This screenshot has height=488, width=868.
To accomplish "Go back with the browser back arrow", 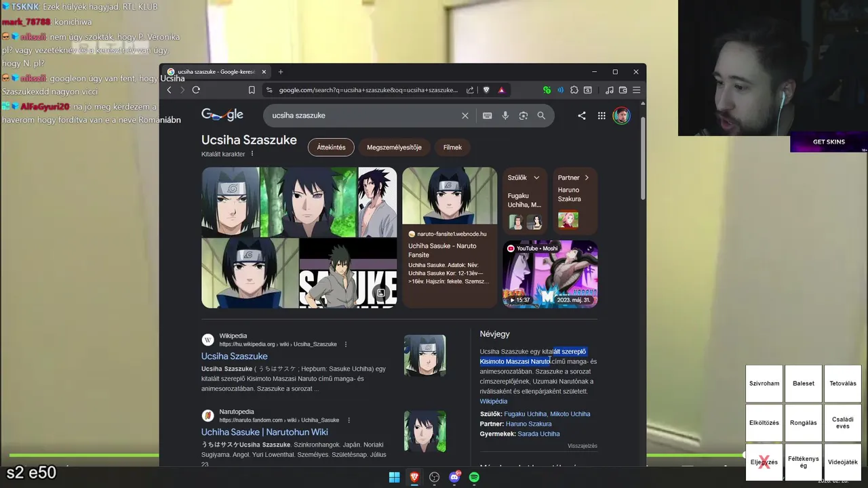I will click(170, 90).
